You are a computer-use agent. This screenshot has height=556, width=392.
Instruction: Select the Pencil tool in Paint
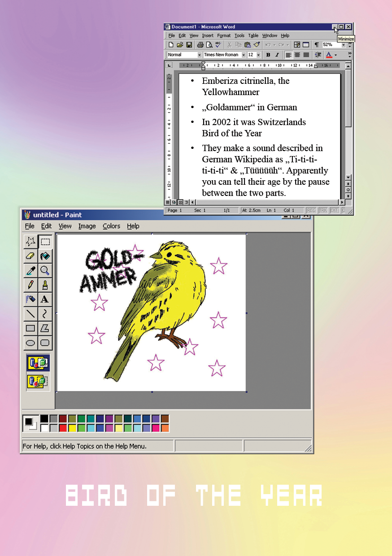[30, 285]
